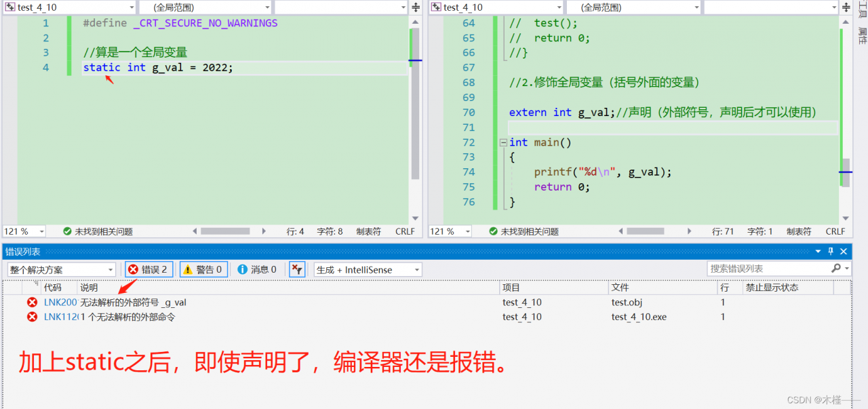Click the green checkmark status icon in the right editor
Screen dimensions: 868x409
[x=493, y=231]
